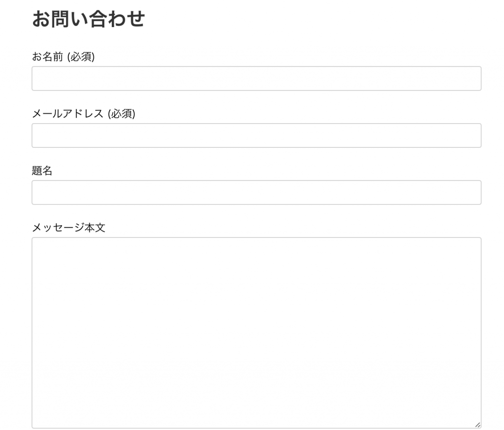Click the メッセージ本文 field label
Screen dimensions: 504x430
pos(69,228)
